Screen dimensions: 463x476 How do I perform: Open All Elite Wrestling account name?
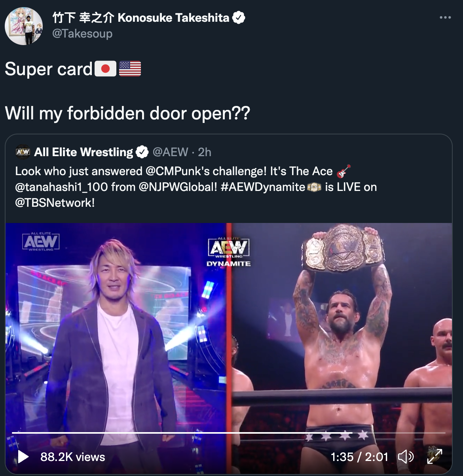click(x=83, y=152)
